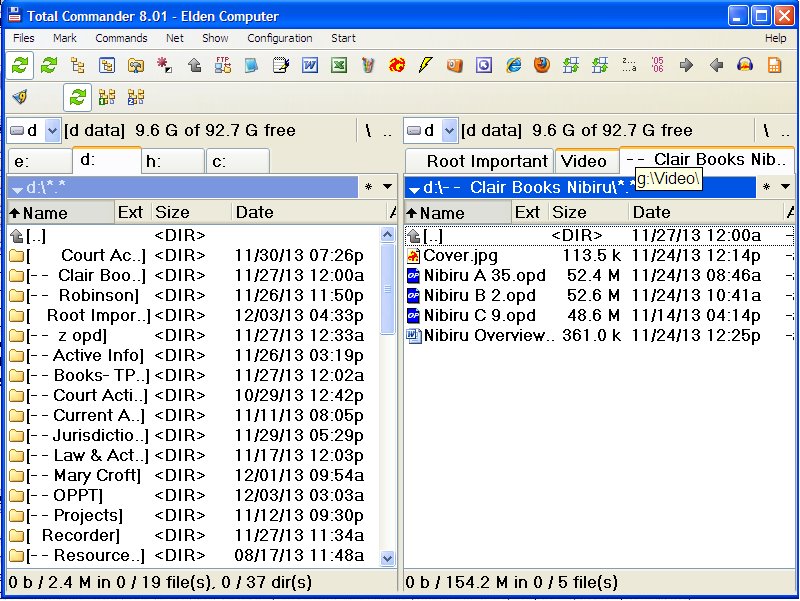The image size is (800, 601).
Task: Open the favorites asterisk beside d:\*.* path
Action: point(368,187)
